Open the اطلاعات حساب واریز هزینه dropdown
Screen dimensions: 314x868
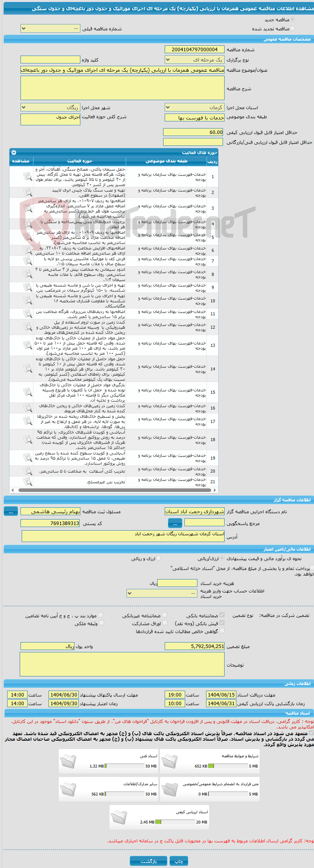[x=162, y=593]
